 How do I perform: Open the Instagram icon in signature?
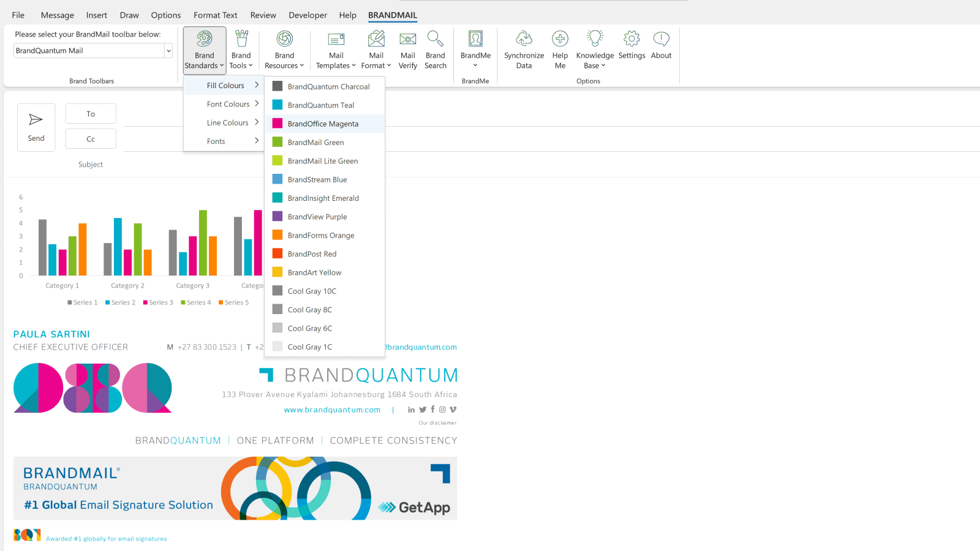click(442, 410)
